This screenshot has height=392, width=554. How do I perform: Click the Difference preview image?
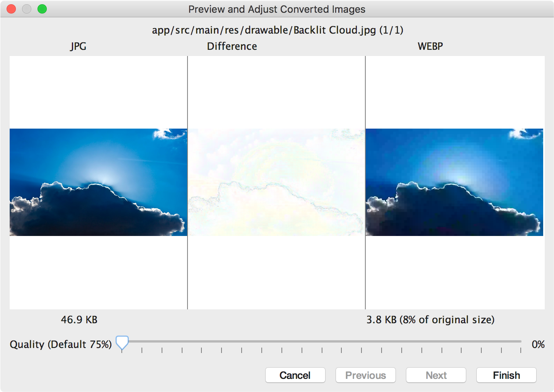pos(276,182)
